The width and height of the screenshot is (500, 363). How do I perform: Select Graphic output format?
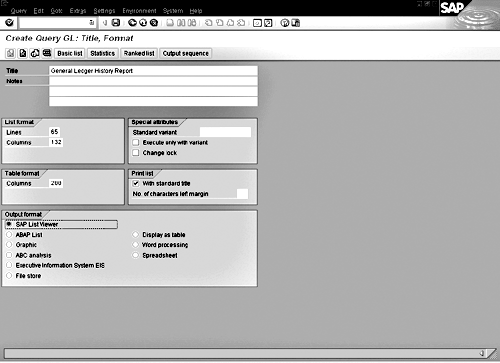click(9, 245)
